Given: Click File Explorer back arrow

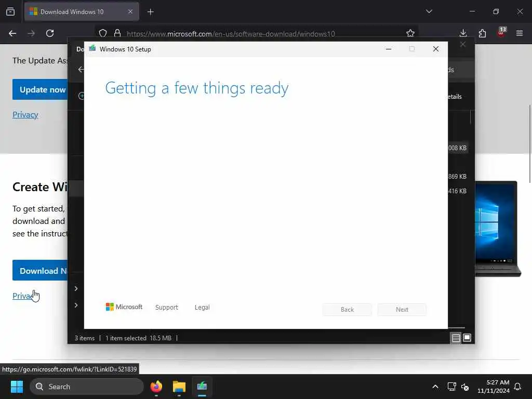Looking at the screenshot, I should coord(81,70).
